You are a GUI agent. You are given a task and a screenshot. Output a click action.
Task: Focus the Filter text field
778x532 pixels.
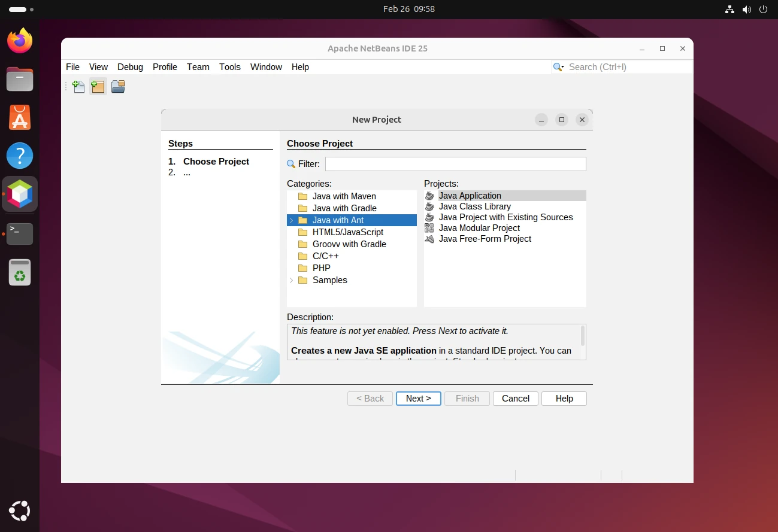455,164
